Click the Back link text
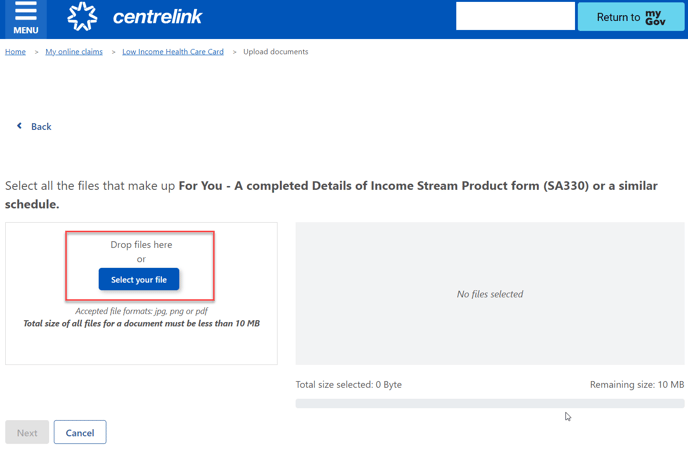688x452 pixels. click(41, 126)
